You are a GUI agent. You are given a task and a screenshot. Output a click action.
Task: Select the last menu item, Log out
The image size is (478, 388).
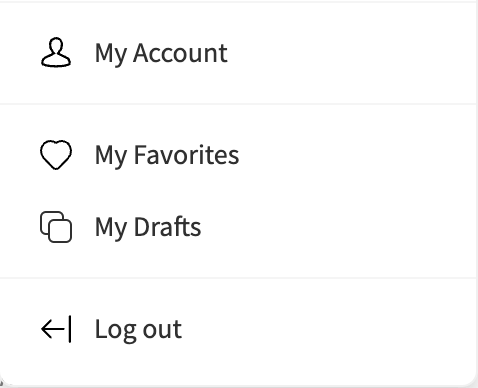pyautogui.click(x=237, y=329)
